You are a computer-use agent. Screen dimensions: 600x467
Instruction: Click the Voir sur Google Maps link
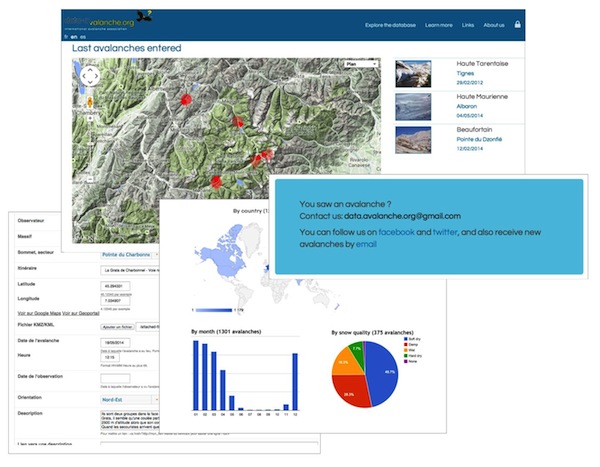pos(39,313)
